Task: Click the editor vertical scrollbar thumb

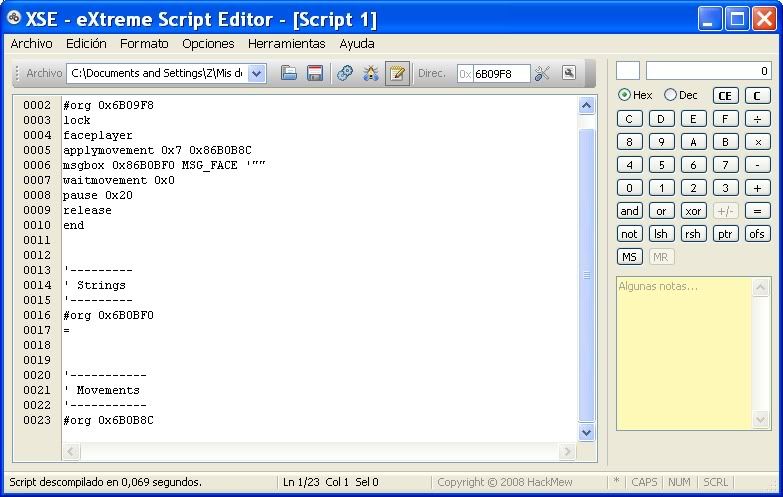Action: pos(586,275)
